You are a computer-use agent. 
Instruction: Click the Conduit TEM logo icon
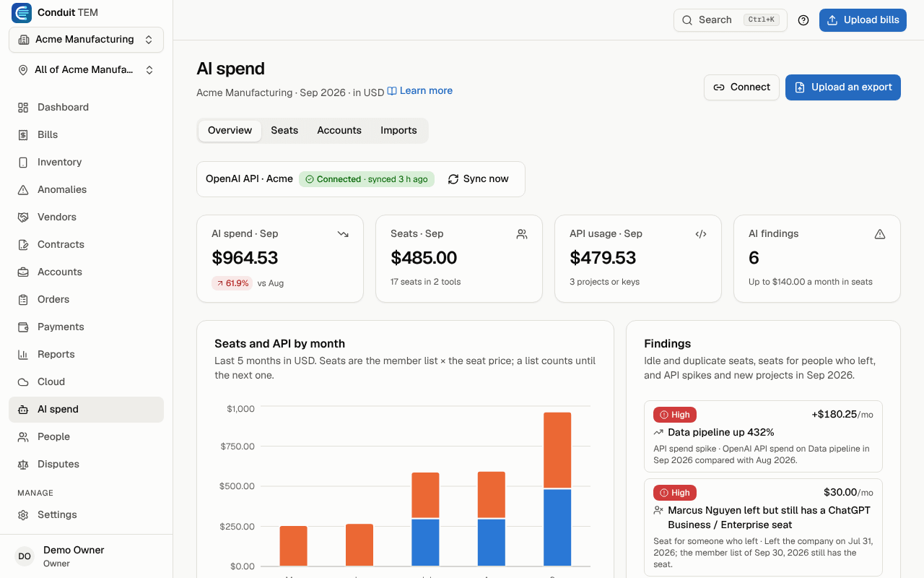(22, 12)
